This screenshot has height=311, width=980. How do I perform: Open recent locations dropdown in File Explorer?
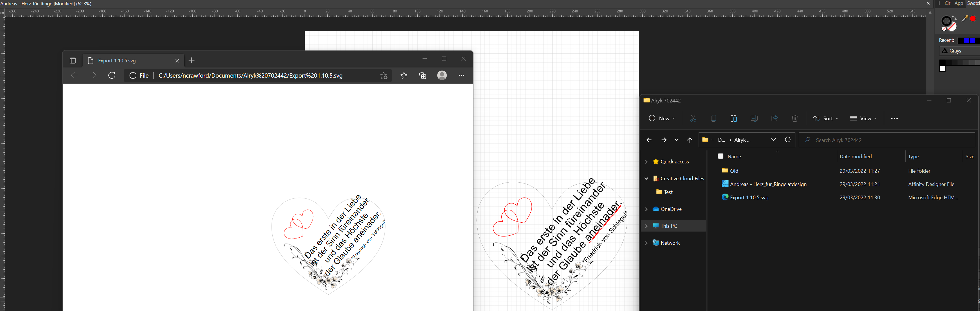pos(676,140)
